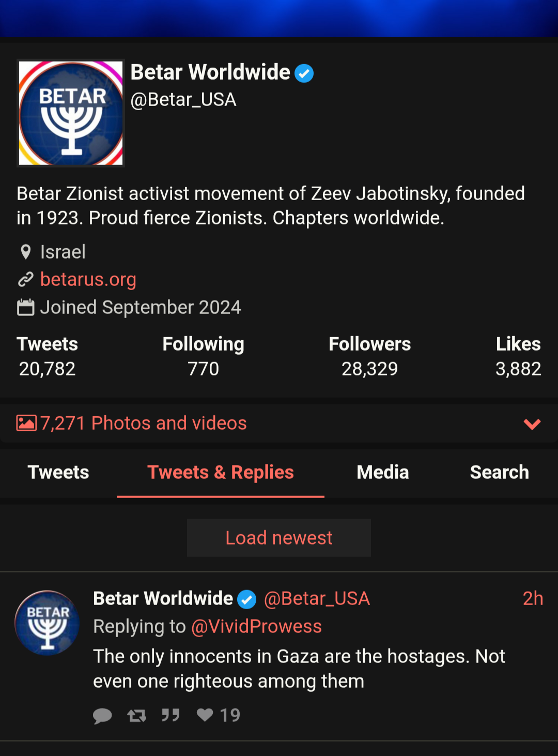The height and width of the screenshot is (756, 558).
Task: Switch to the Tweets tab
Action: coord(58,473)
